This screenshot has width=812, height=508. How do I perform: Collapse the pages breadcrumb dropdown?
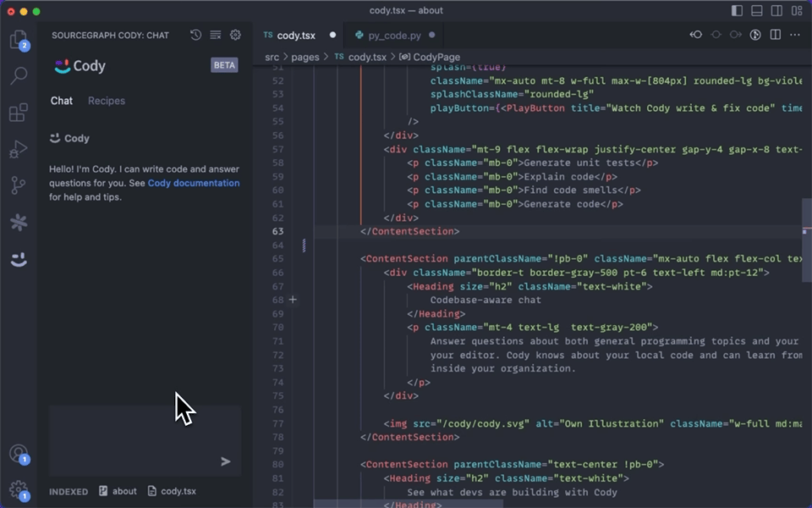click(x=304, y=57)
